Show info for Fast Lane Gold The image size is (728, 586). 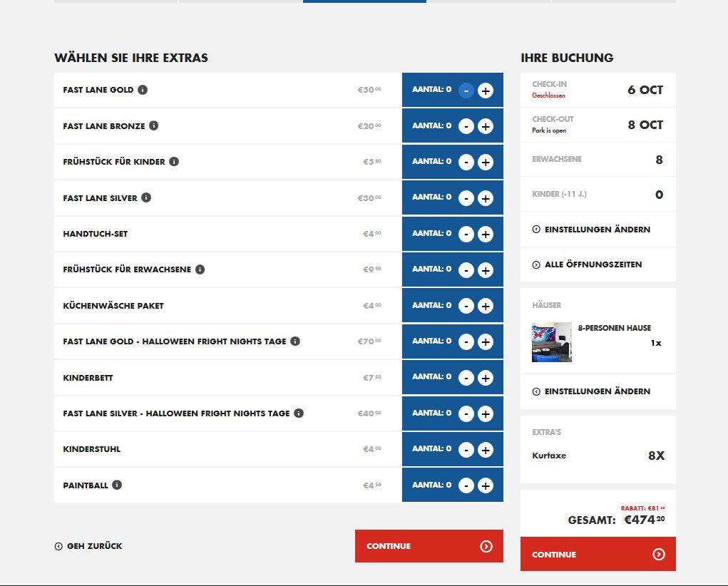click(143, 90)
